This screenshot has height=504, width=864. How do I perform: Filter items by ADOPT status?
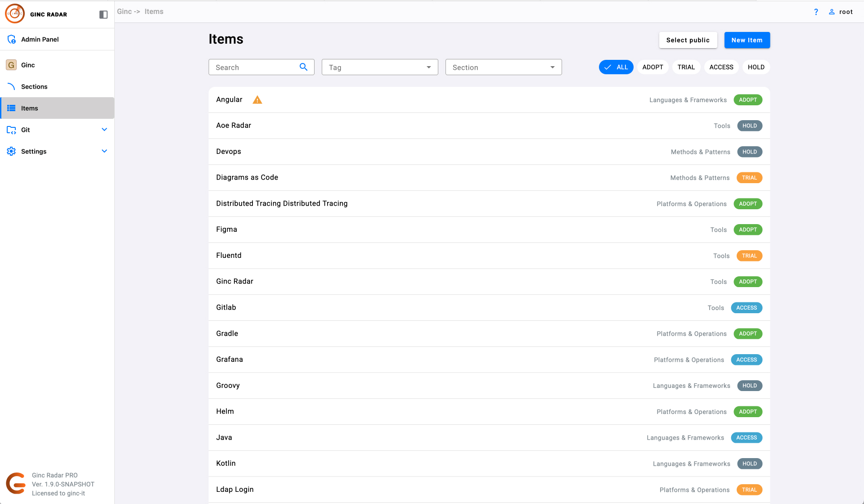pyautogui.click(x=652, y=67)
